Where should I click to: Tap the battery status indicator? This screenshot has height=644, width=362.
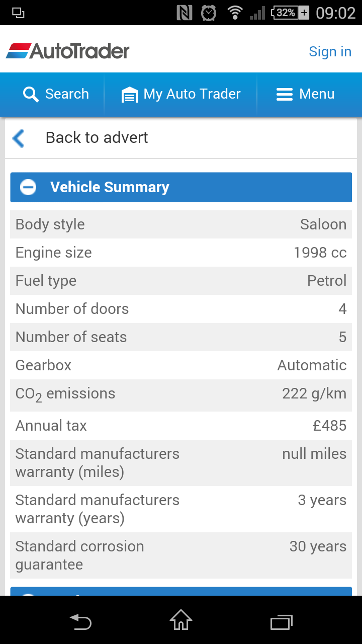pyautogui.click(x=290, y=13)
